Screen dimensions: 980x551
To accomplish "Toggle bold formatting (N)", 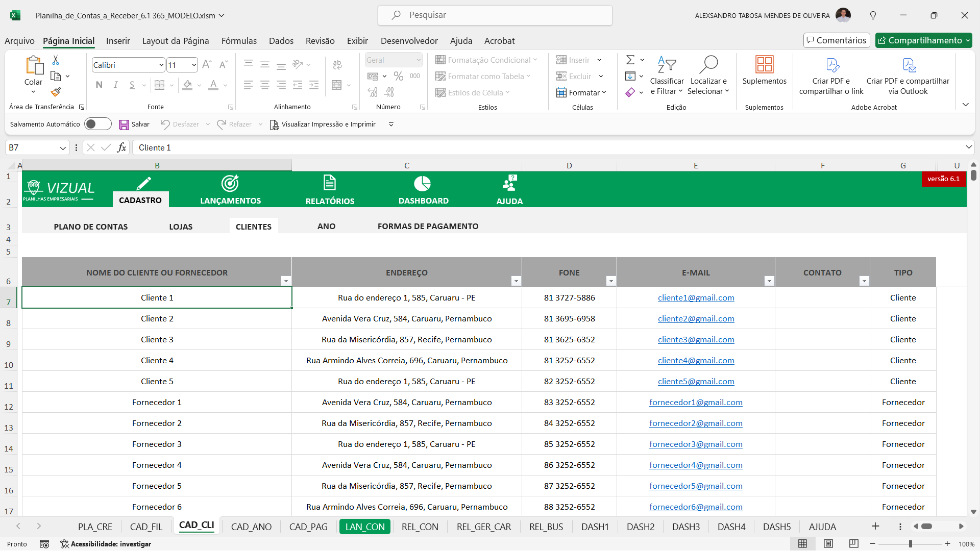I will click(99, 85).
